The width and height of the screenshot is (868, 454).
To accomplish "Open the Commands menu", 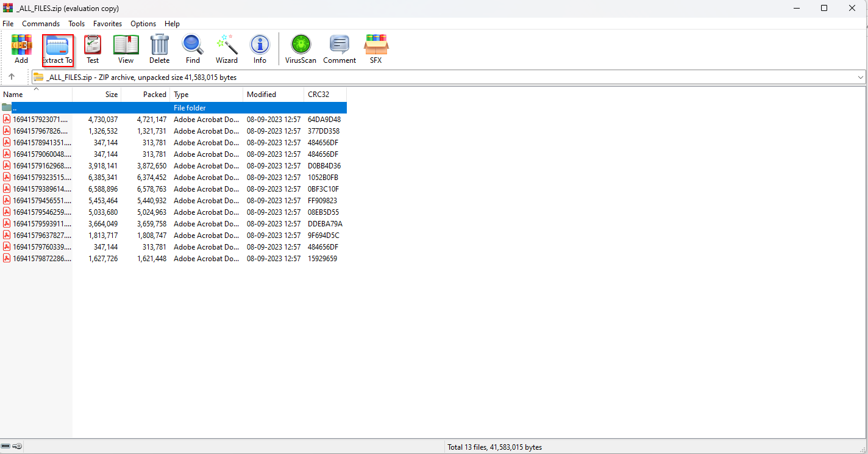I will click(x=41, y=24).
